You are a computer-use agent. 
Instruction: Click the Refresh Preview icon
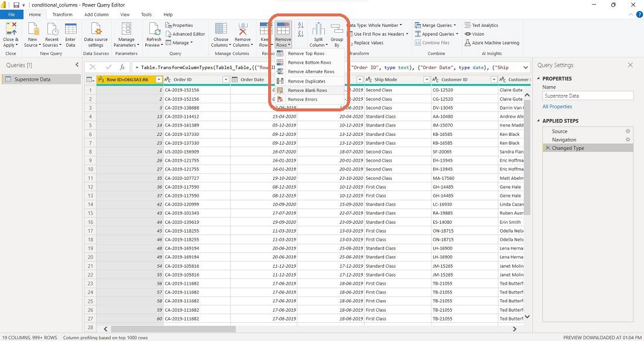(154, 29)
